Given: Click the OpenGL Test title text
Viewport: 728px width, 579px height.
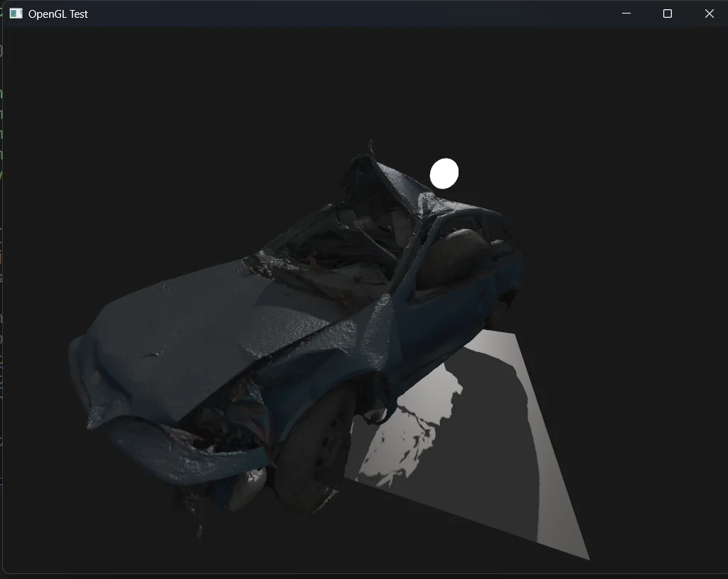Looking at the screenshot, I should tap(58, 14).
